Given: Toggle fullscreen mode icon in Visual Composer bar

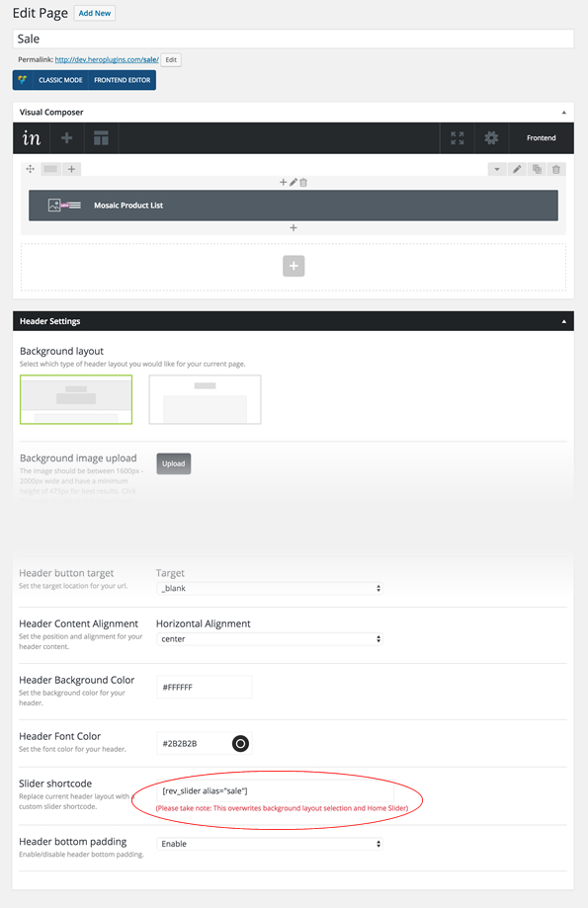Looking at the screenshot, I should [x=458, y=137].
